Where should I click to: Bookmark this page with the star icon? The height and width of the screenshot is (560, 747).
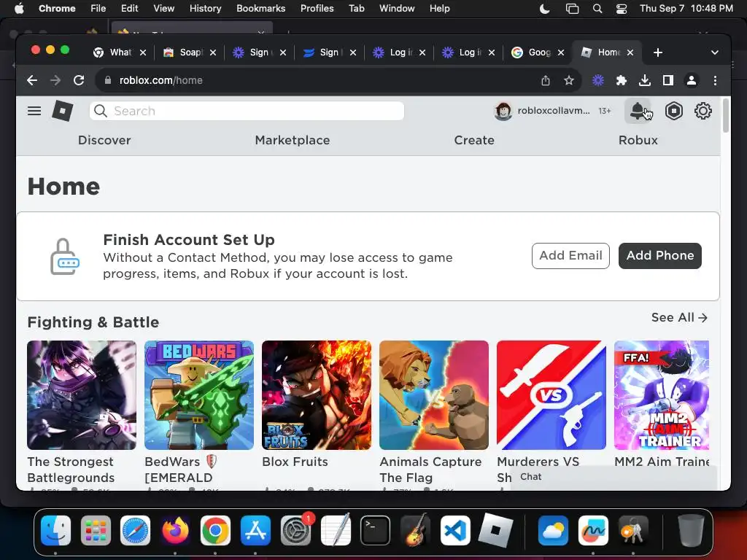click(x=569, y=80)
